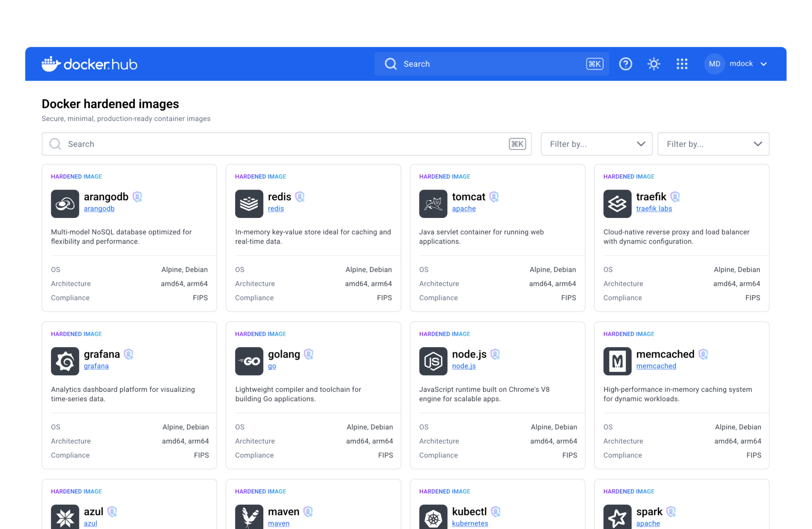Open the apache link under tomcat
812x529 pixels.
[463, 208]
